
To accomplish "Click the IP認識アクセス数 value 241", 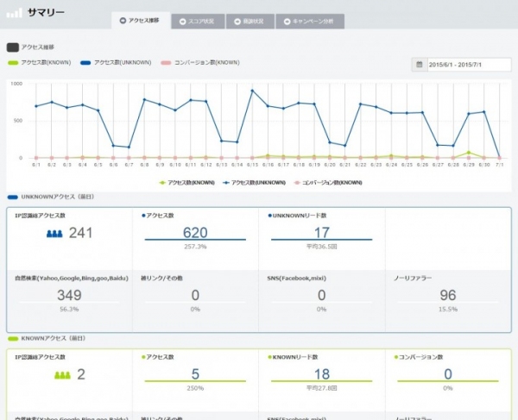I will pyautogui.click(x=80, y=233).
